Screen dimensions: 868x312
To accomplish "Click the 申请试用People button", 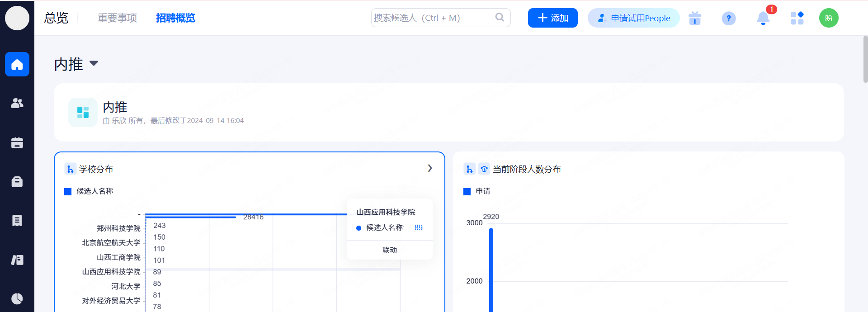I will 633,18.
